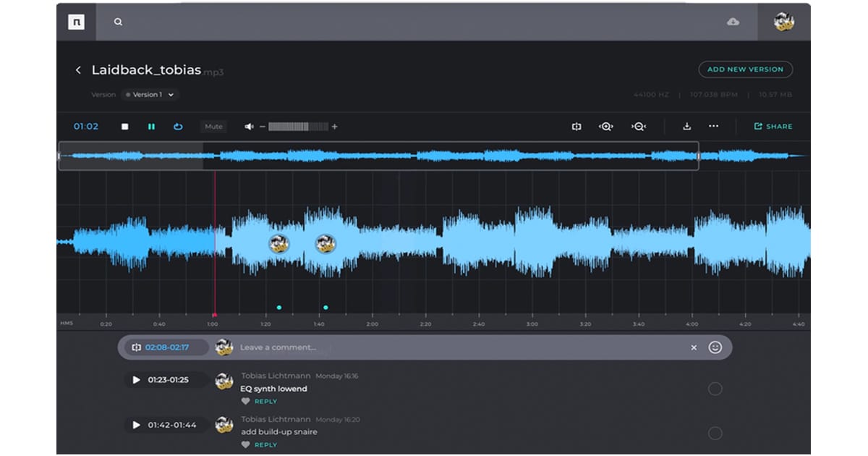Image resolution: width=868 pixels, height=456 pixels.
Task: Open the search icon in top bar
Action: pyautogui.click(x=118, y=22)
